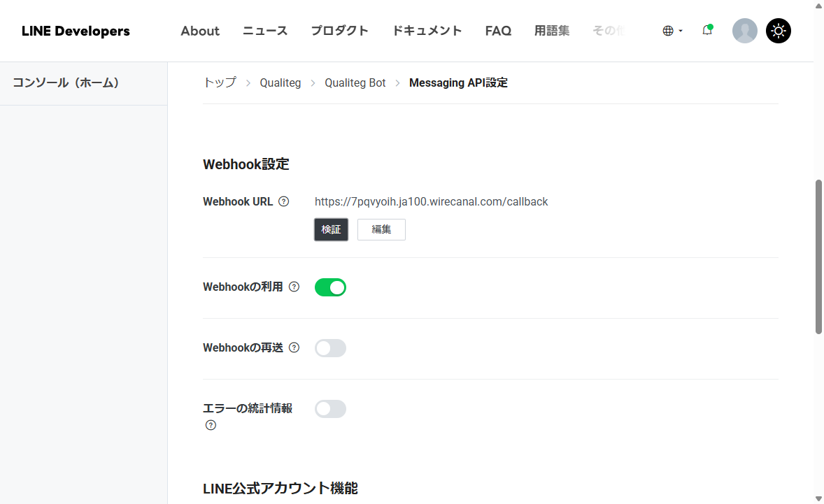824x504 pixels.
Task: Click the Messaging API設定 breadcrumb text
Action: pyautogui.click(x=458, y=83)
